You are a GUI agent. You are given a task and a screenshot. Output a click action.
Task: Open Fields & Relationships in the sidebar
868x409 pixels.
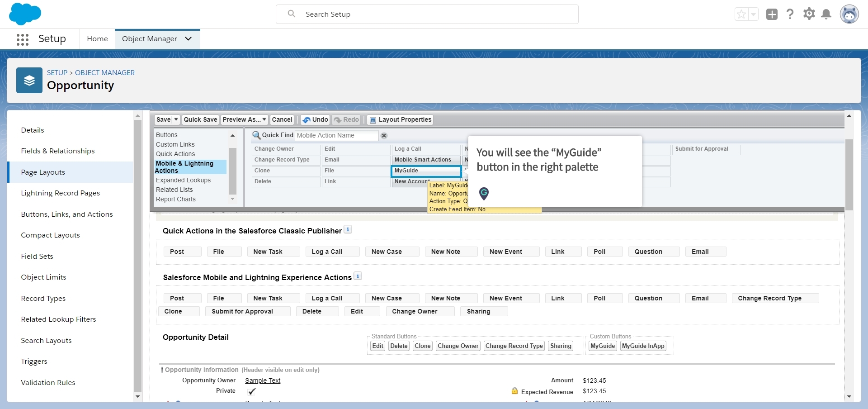tap(58, 151)
